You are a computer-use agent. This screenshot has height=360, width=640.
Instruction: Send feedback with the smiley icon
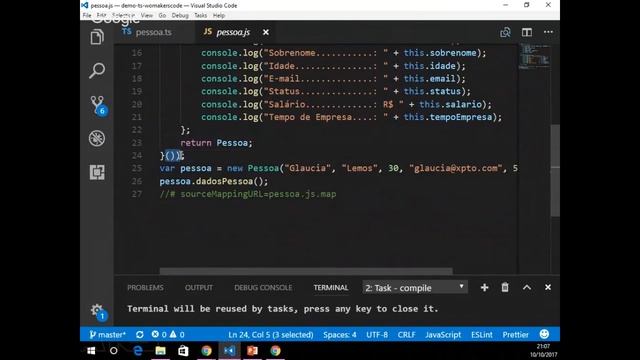click(544, 334)
